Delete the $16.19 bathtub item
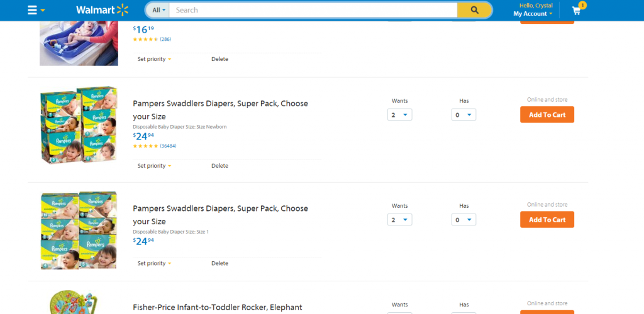Viewport: 644px width, 314px height. coord(219,59)
